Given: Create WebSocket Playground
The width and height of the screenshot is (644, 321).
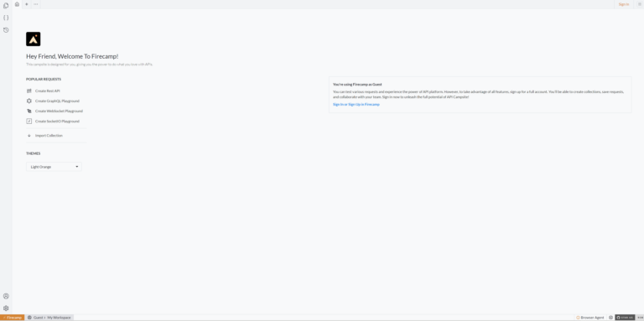Looking at the screenshot, I should (x=59, y=111).
